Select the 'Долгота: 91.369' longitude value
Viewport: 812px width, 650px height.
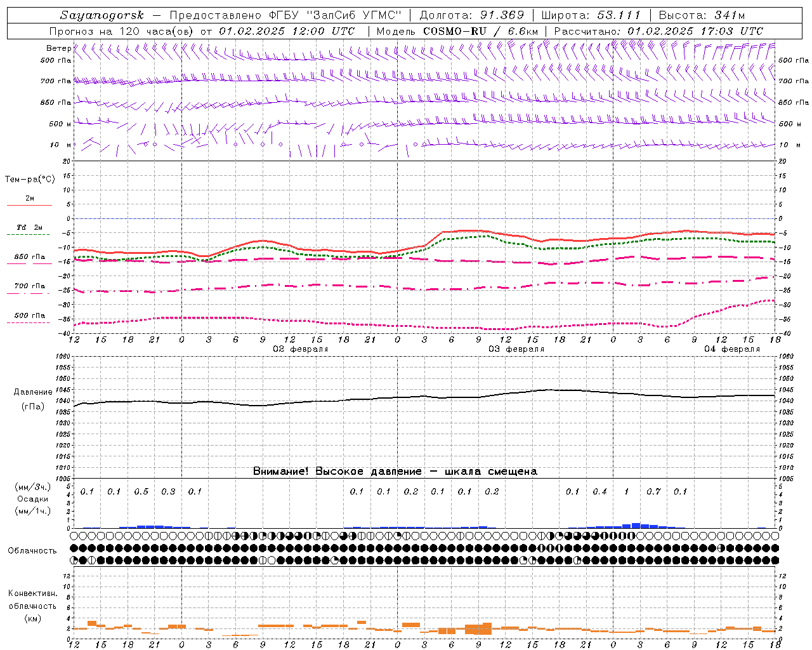(472, 15)
